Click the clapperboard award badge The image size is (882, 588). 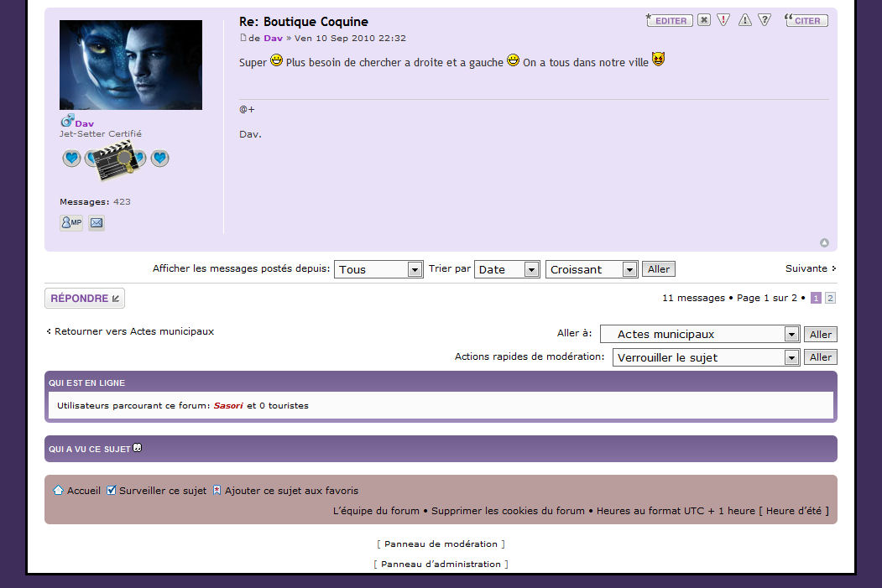click(115, 161)
